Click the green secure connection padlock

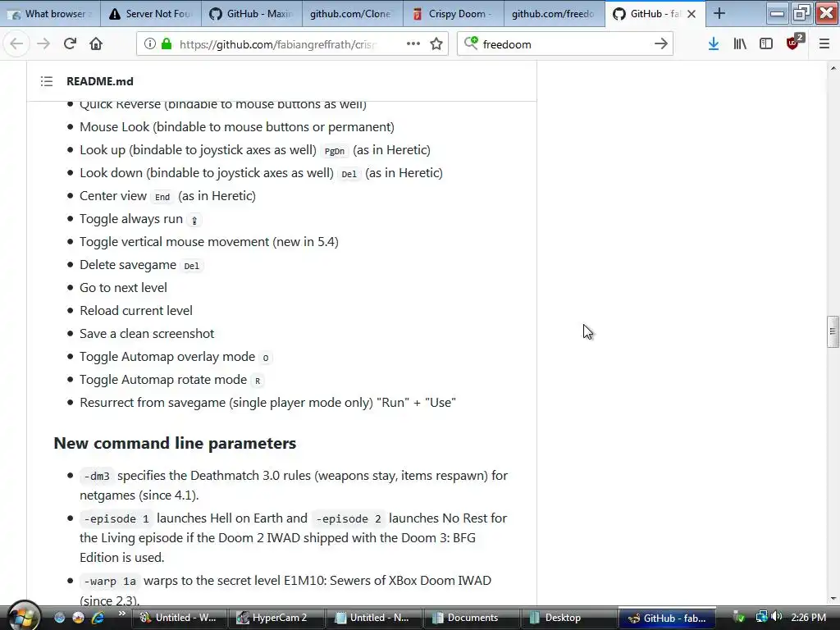pos(167,44)
